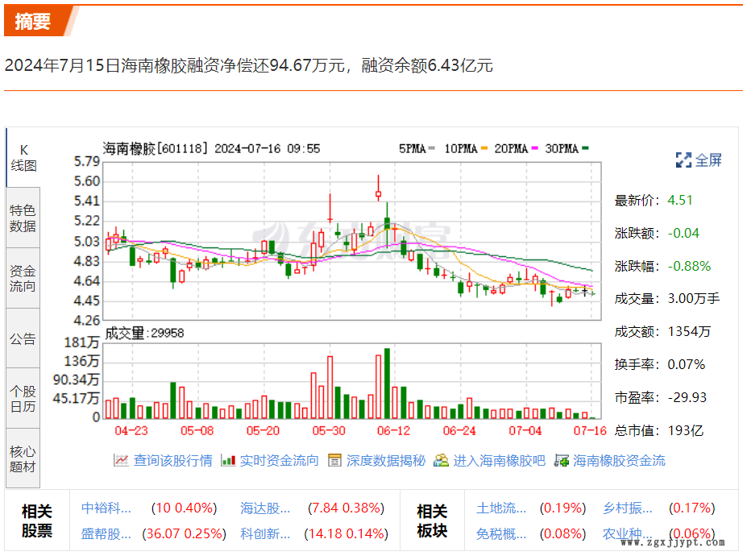Image resolution: width=747 pixels, height=560 pixels.
Task: Open the 查询该股行情 link
Action: (x=173, y=460)
